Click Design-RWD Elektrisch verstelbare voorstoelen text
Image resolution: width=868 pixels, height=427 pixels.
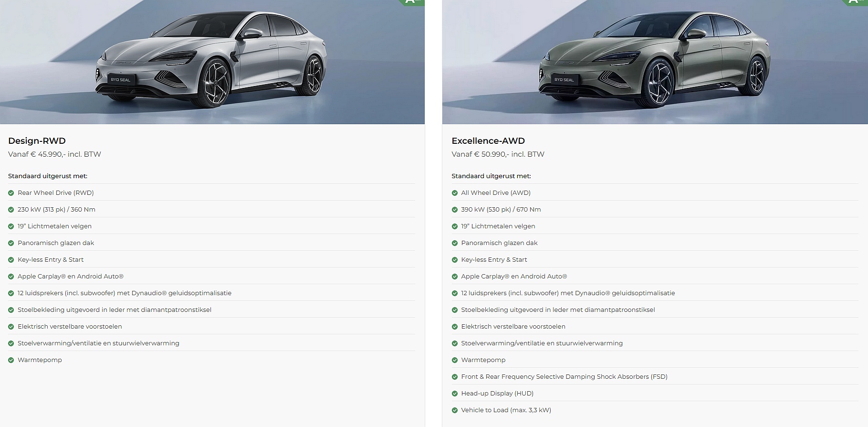pos(70,327)
